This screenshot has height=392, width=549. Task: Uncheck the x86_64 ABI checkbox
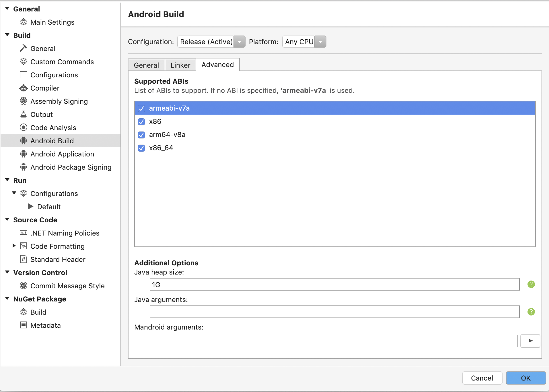[x=141, y=148]
